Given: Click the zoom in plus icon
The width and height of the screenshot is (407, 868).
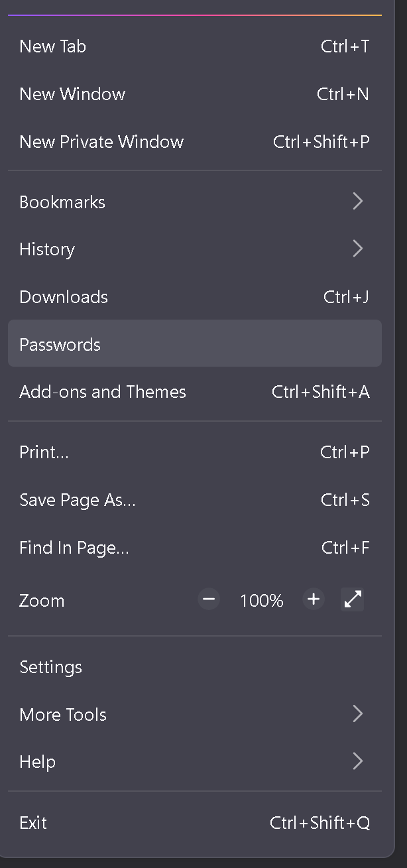Looking at the screenshot, I should tap(314, 600).
